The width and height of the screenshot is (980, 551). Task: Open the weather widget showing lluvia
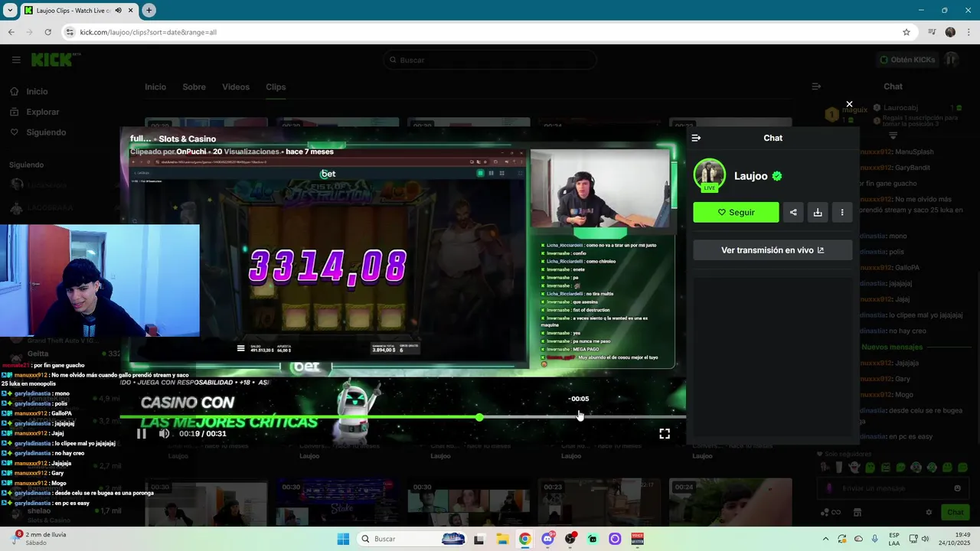pos(40,538)
